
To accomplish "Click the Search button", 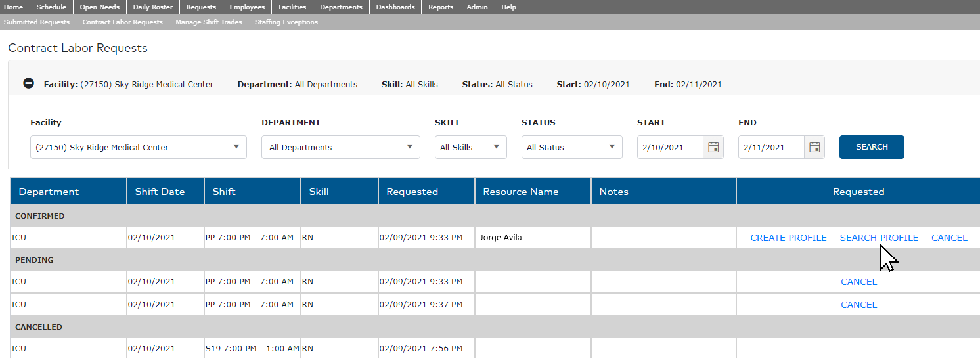I will point(872,147).
